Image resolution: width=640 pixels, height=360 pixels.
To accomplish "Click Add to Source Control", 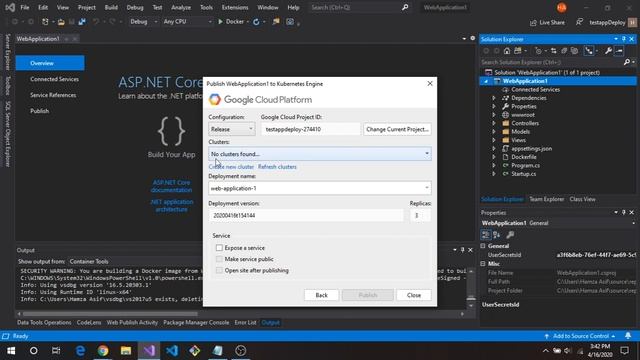I will pos(580,336).
